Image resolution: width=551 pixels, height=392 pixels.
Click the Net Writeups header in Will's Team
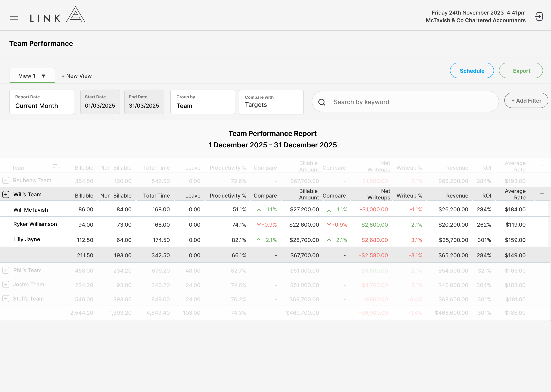pos(378,194)
